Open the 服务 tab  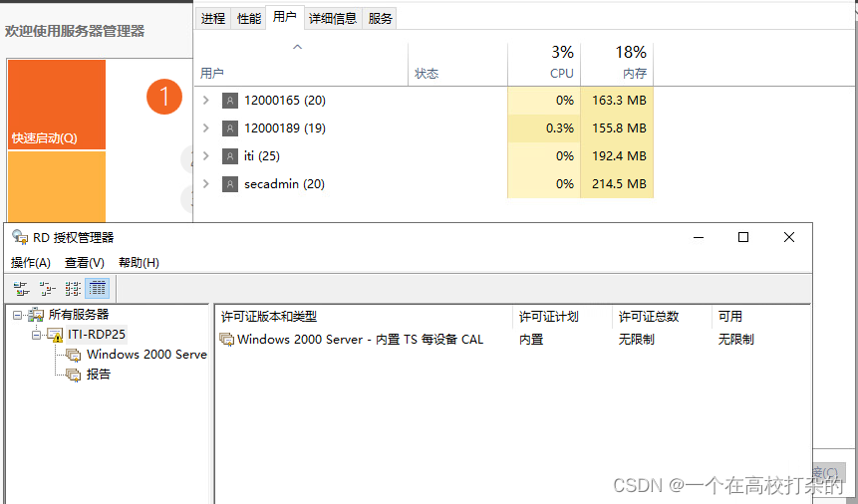click(x=380, y=19)
